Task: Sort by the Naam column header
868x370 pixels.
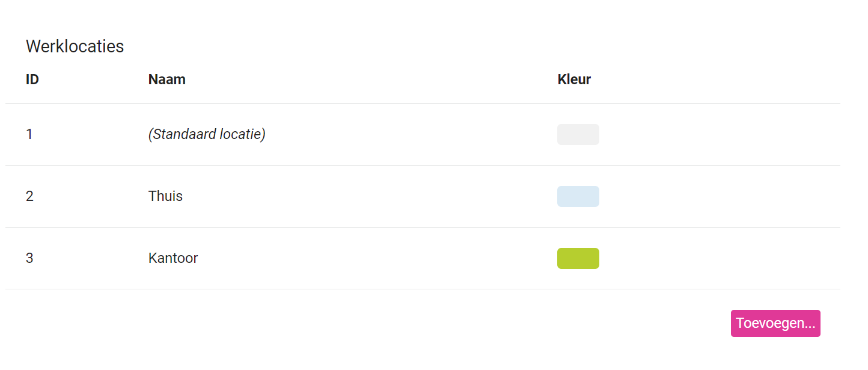Action: click(167, 79)
